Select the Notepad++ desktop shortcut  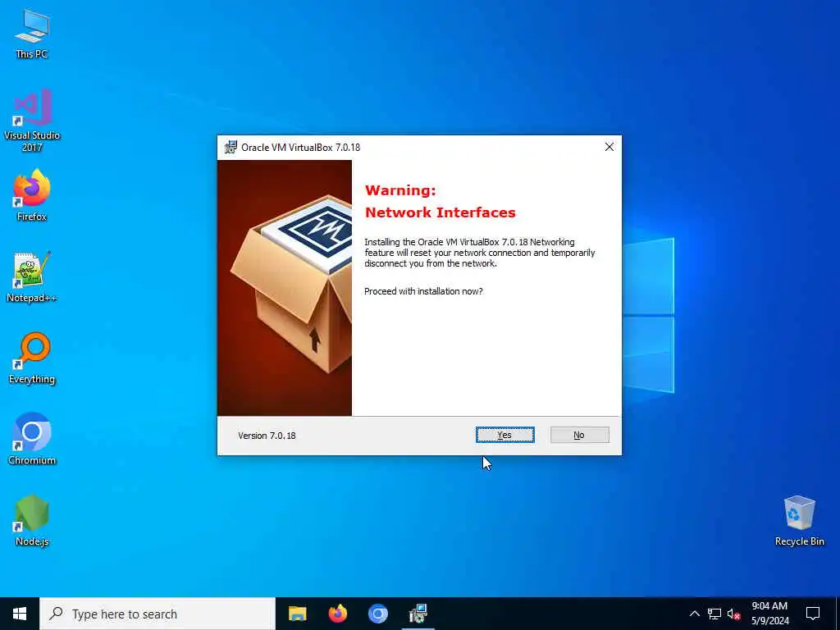point(32,277)
